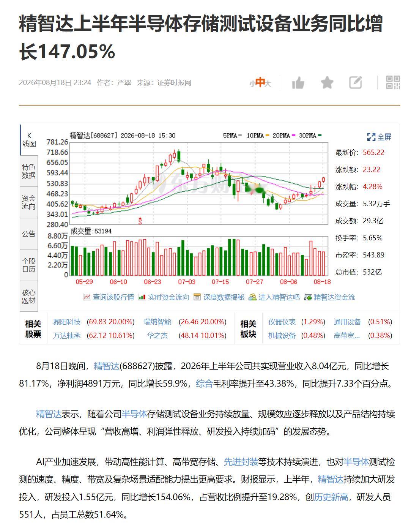Open related stock 华之杰
The image size is (411, 532).
pyautogui.click(x=157, y=335)
